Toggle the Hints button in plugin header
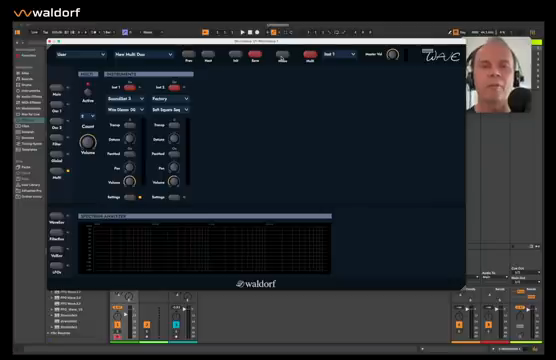 click(x=283, y=54)
